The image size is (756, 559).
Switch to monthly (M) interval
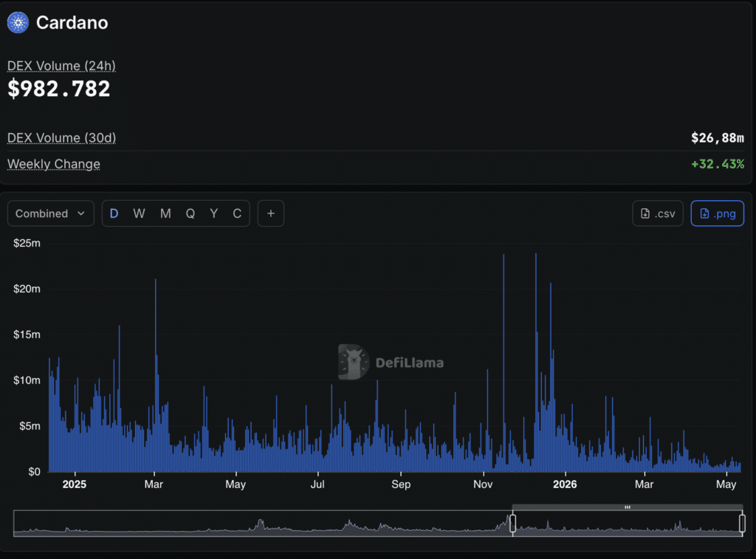(165, 213)
